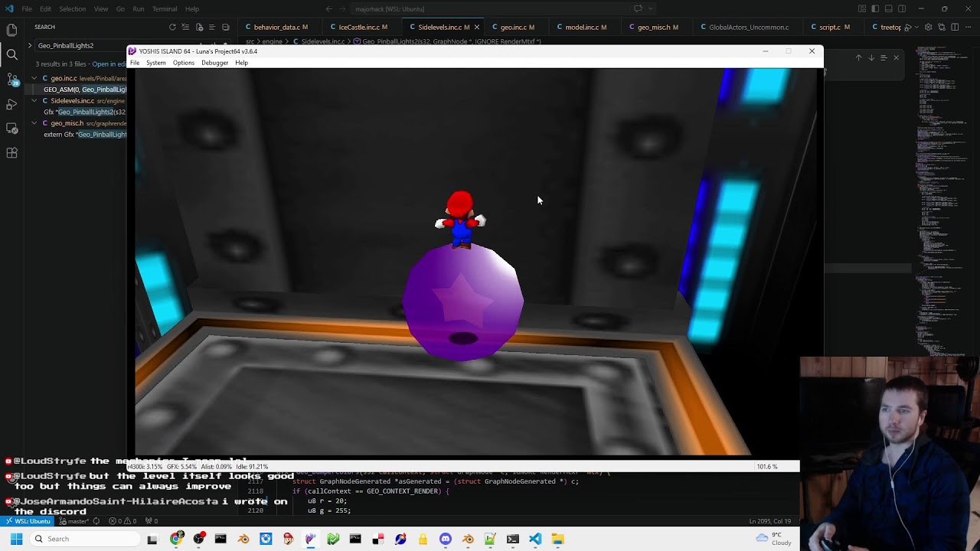Toggle replace expander beside search input

pos(30,45)
